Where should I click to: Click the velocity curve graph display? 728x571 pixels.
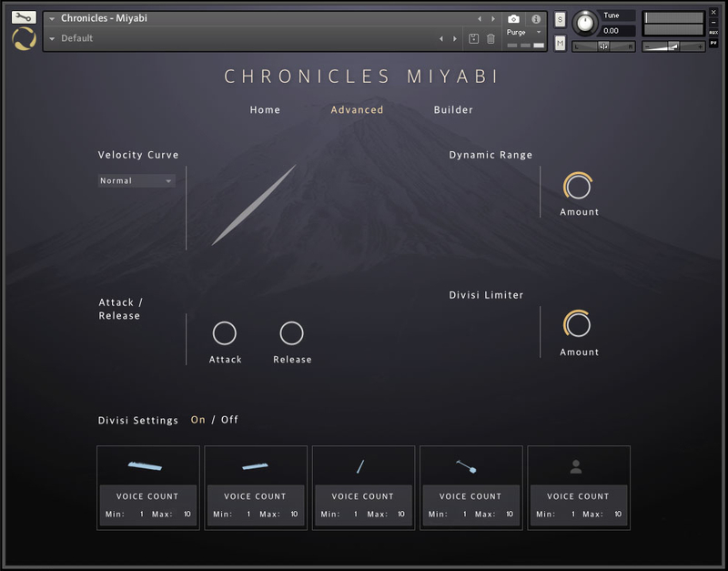tap(254, 205)
